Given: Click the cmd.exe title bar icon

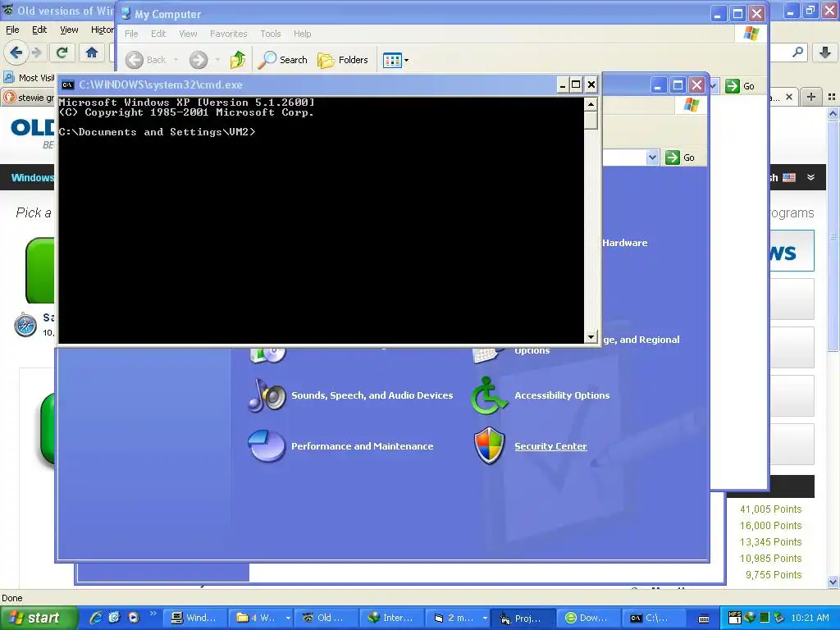Looking at the screenshot, I should 67,84.
